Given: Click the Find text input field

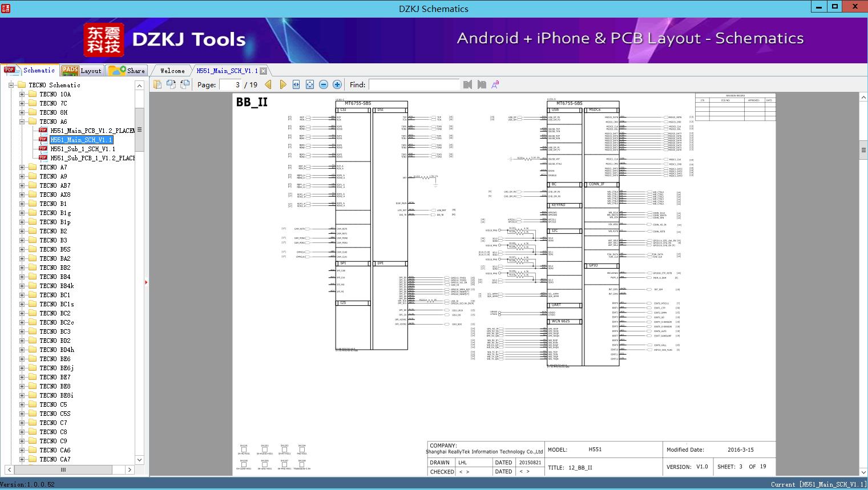Looking at the screenshot, I should 414,84.
